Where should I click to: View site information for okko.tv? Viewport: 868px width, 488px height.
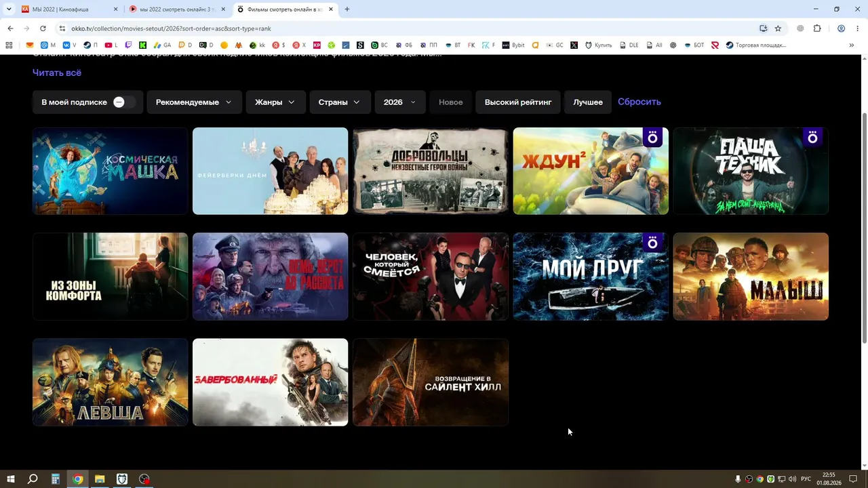pyautogui.click(x=62, y=28)
